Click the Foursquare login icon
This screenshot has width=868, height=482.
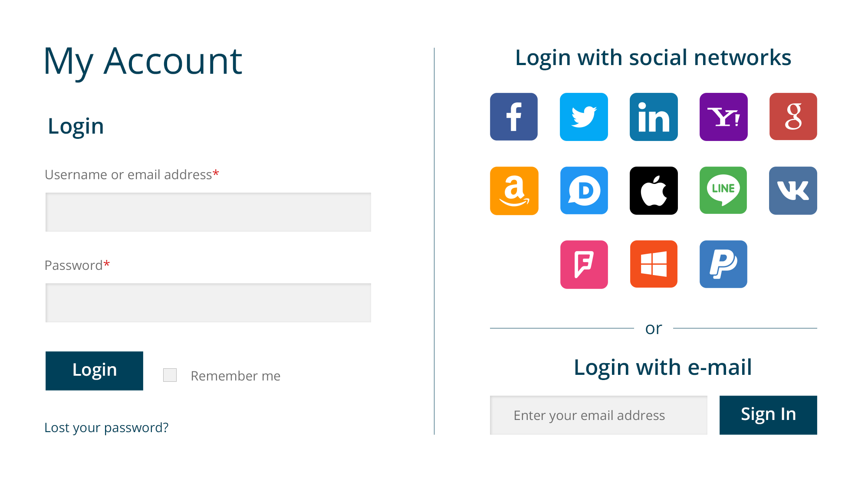coord(583,265)
